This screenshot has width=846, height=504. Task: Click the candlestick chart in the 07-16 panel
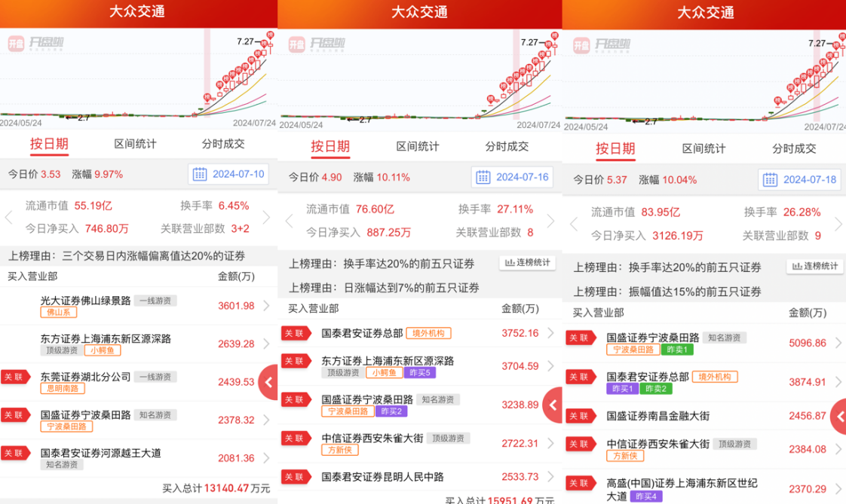pos(420,79)
